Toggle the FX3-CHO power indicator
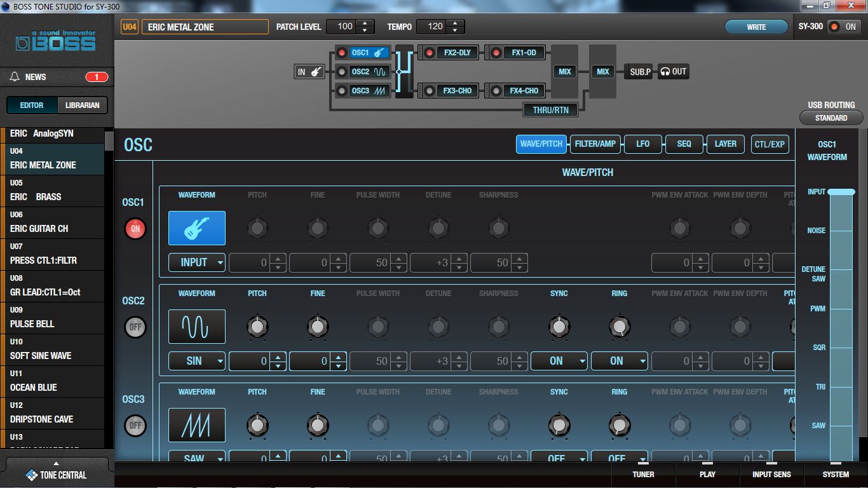The width and height of the screenshot is (868, 488). [x=429, y=91]
